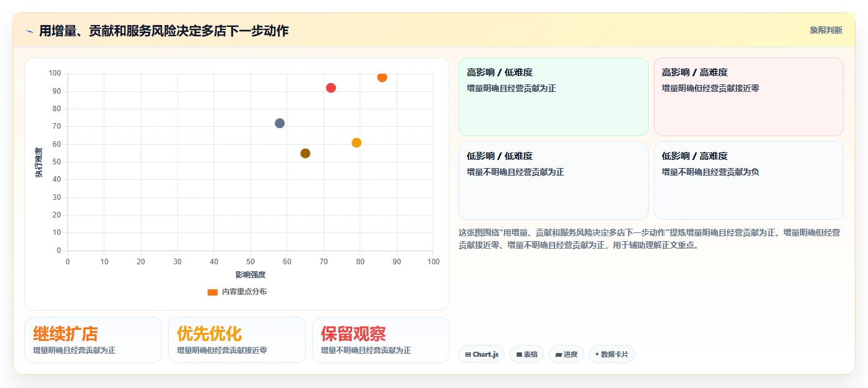Click the lightning icon beside the title

[29, 31]
